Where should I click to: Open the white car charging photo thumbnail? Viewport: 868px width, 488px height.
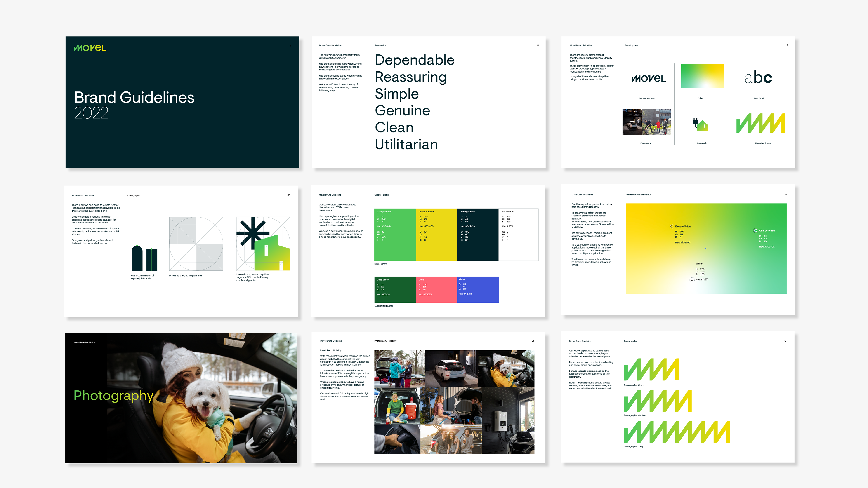tap(451, 368)
